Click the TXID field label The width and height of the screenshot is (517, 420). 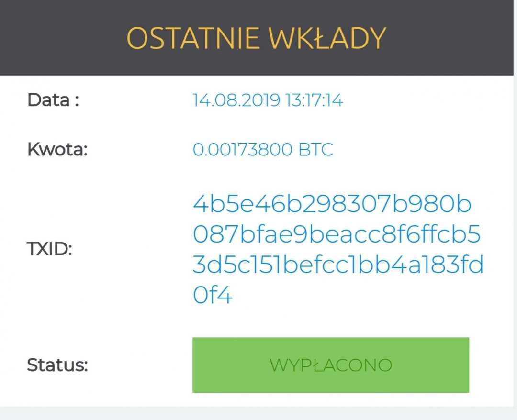pyautogui.click(x=49, y=249)
